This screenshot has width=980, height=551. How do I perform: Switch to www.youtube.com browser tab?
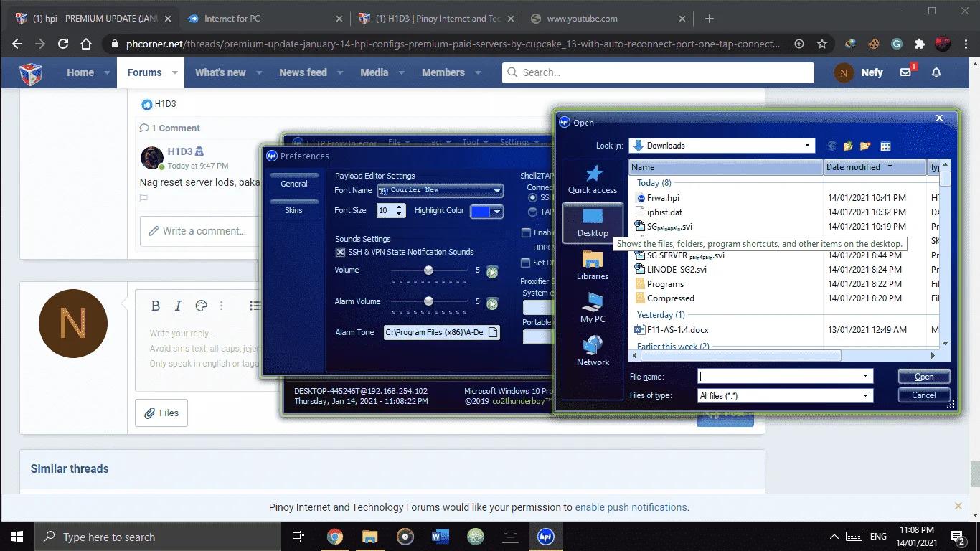pyautogui.click(x=607, y=19)
